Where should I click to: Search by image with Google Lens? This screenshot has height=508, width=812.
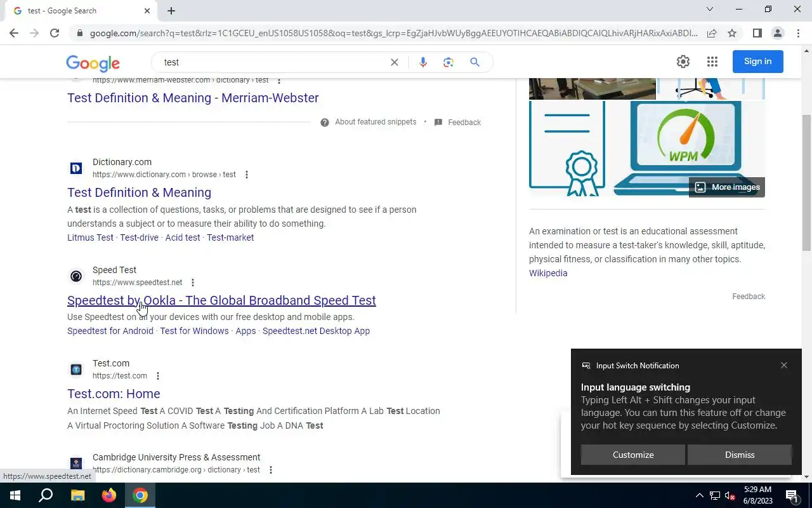tap(449, 62)
